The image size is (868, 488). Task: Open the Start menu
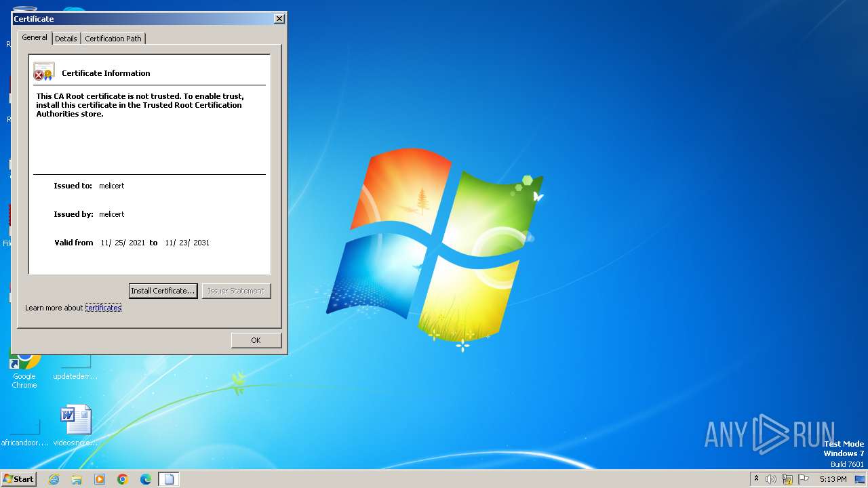18,479
